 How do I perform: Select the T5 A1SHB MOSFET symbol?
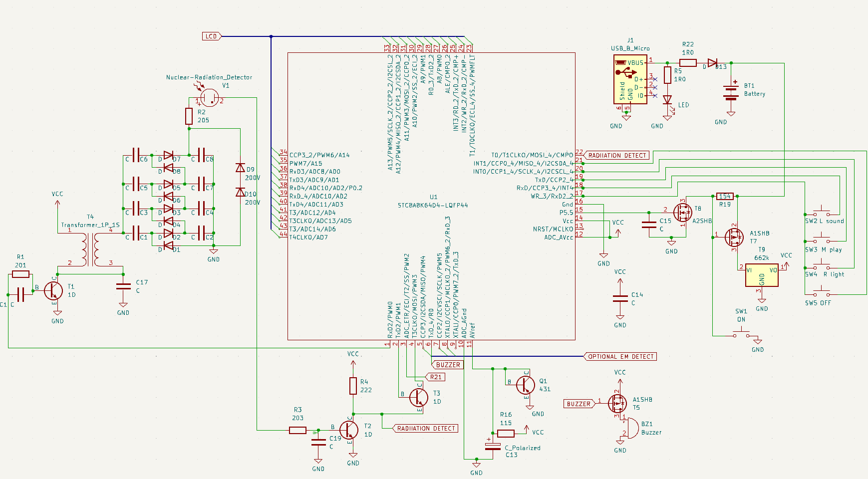pos(617,403)
